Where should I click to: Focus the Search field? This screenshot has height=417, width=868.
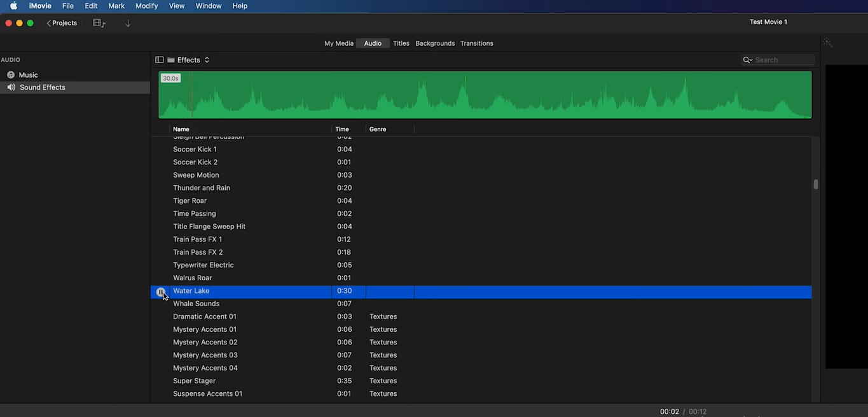click(783, 60)
